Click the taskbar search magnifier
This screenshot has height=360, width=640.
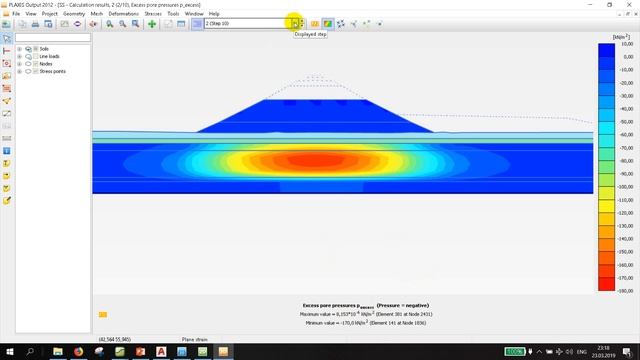pos(30,351)
